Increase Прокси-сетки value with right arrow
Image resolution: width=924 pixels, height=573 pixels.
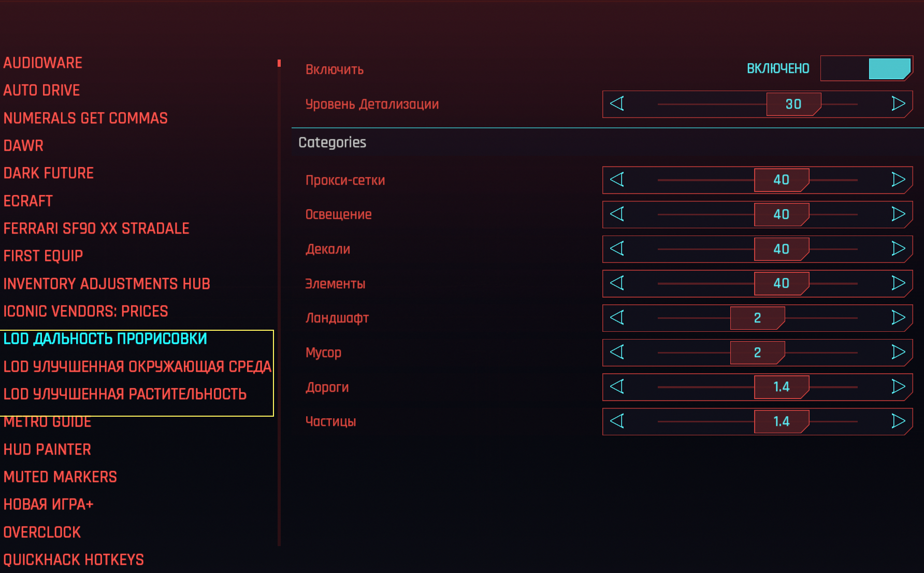tap(898, 180)
